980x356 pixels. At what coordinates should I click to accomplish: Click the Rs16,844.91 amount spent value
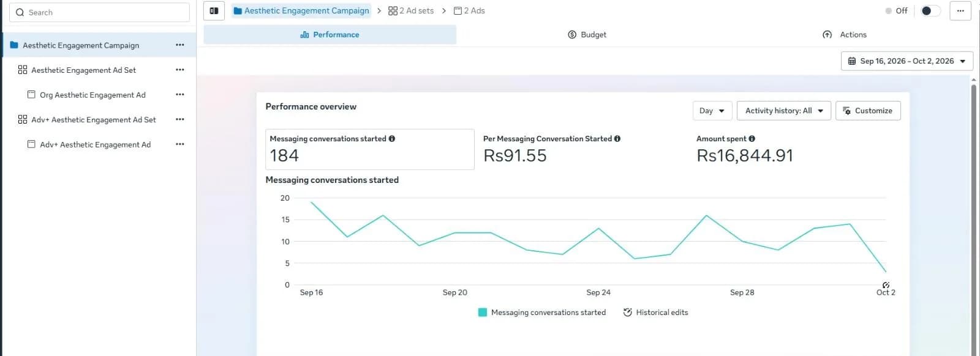pos(745,156)
